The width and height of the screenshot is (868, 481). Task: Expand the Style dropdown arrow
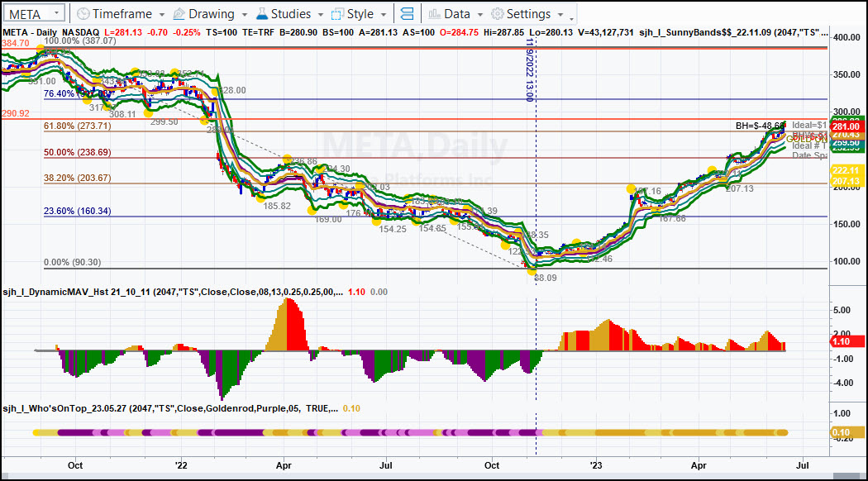384,15
